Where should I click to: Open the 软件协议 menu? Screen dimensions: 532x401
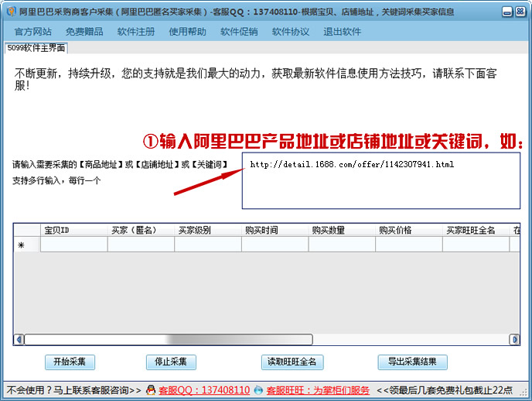pos(291,32)
